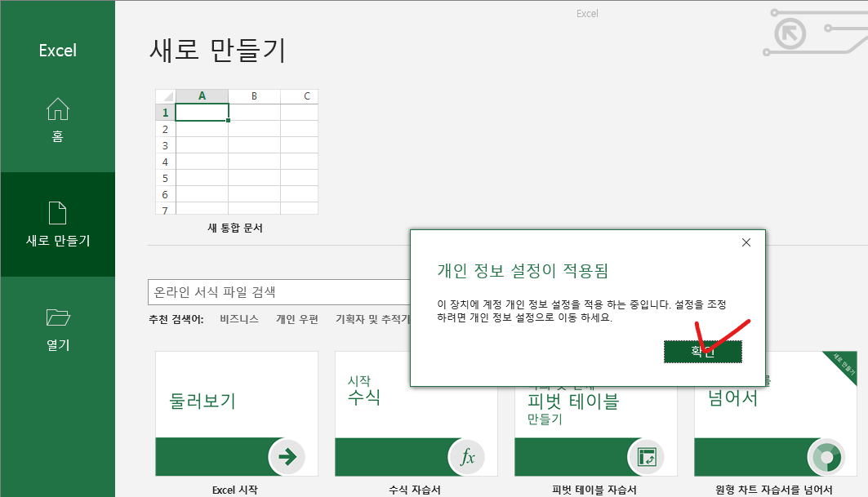The image size is (868, 497).
Task: Click the 기획자 및 추적기 suggested link
Action: coord(372,319)
